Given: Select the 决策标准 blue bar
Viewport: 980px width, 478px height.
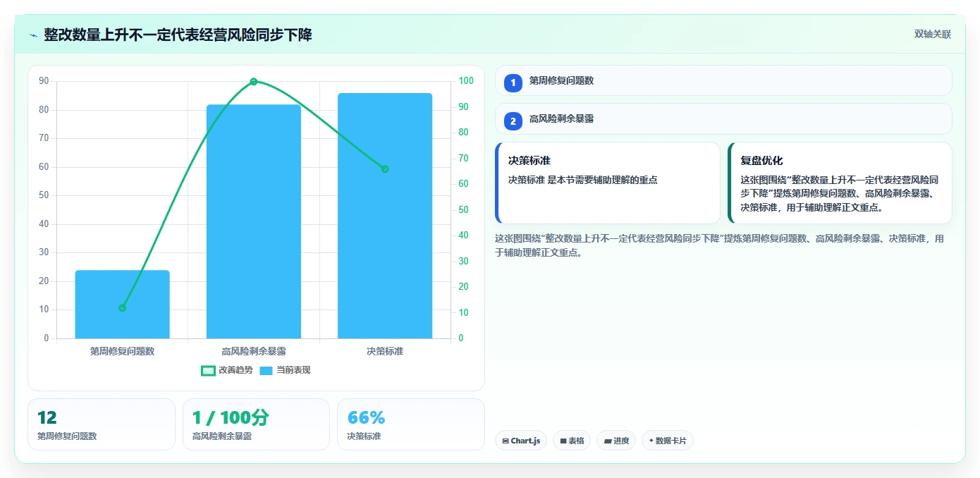Looking at the screenshot, I should click(x=385, y=216).
